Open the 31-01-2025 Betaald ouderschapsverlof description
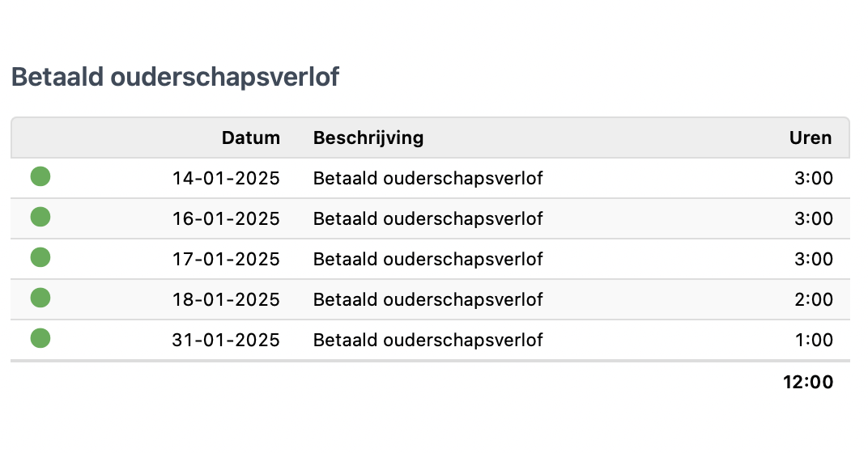The height and width of the screenshot is (453, 868). tap(428, 340)
